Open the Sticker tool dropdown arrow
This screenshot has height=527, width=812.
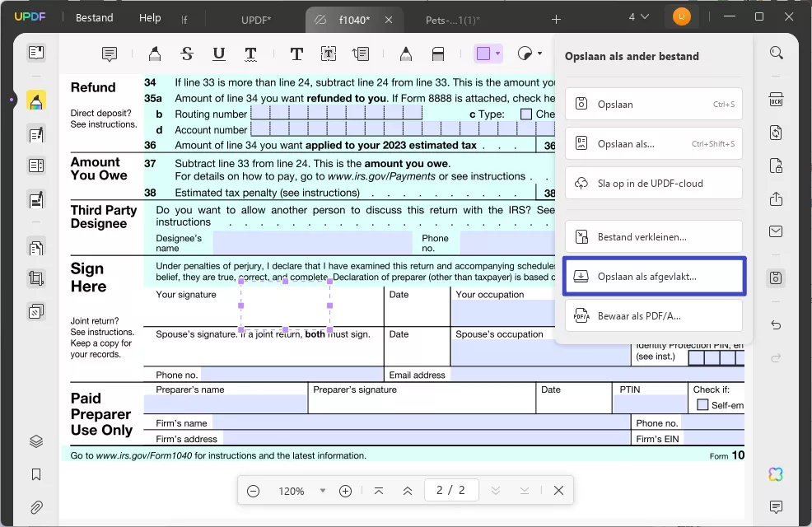(x=539, y=54)
